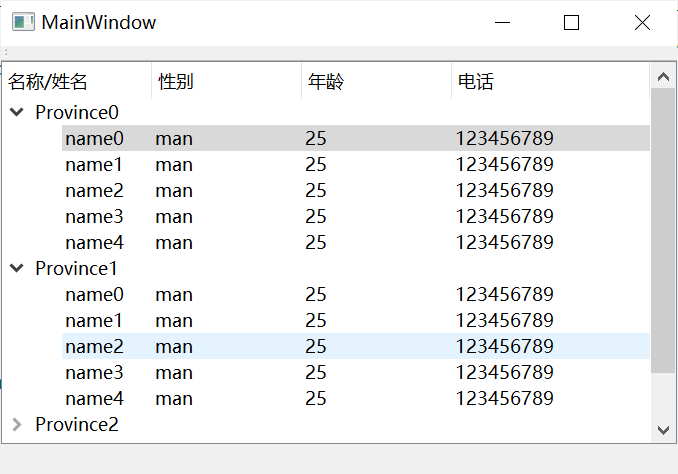Select name0 under Province0
The height and width of the screenshot is (474, 678).
(x=94, y=138)
